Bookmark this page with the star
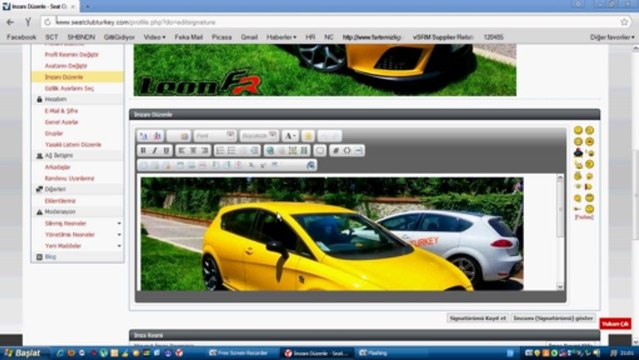The height and width of the screenshot is (360, 639). pos(624,22)
